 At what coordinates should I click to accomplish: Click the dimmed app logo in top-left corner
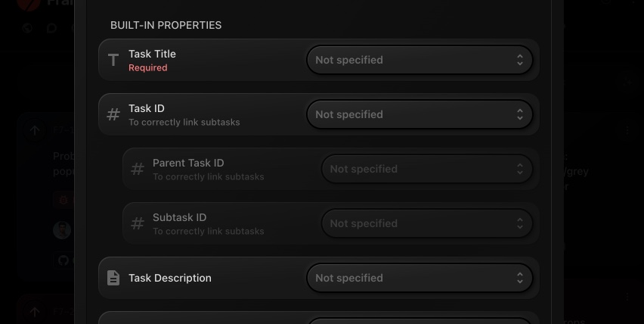coord(29,4)
